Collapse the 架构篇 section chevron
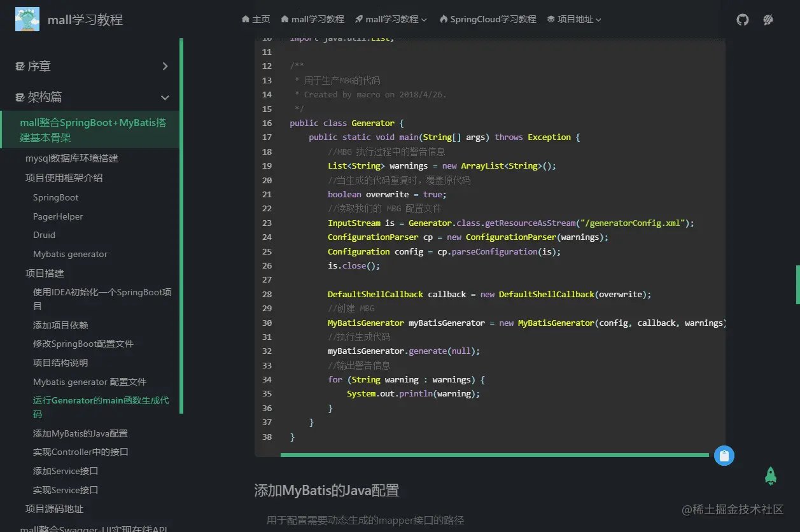Screen dimensions: 800x532 (x=165, y=97)
